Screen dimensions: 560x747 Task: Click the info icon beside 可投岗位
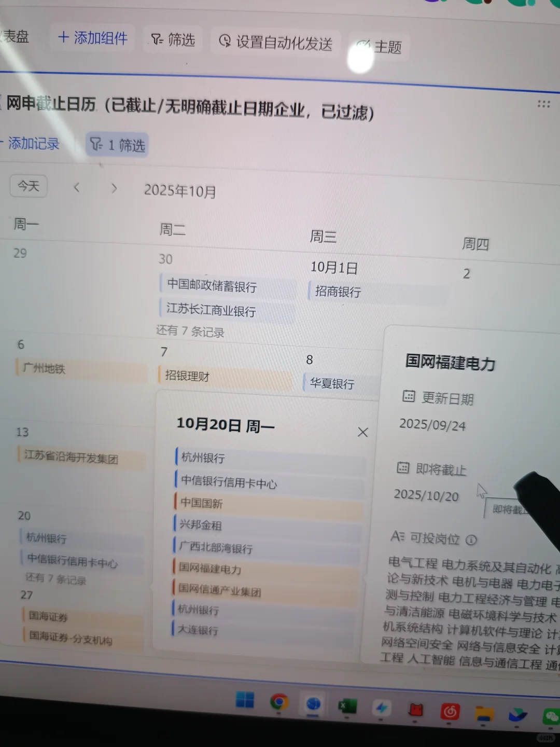coord(471,540)
